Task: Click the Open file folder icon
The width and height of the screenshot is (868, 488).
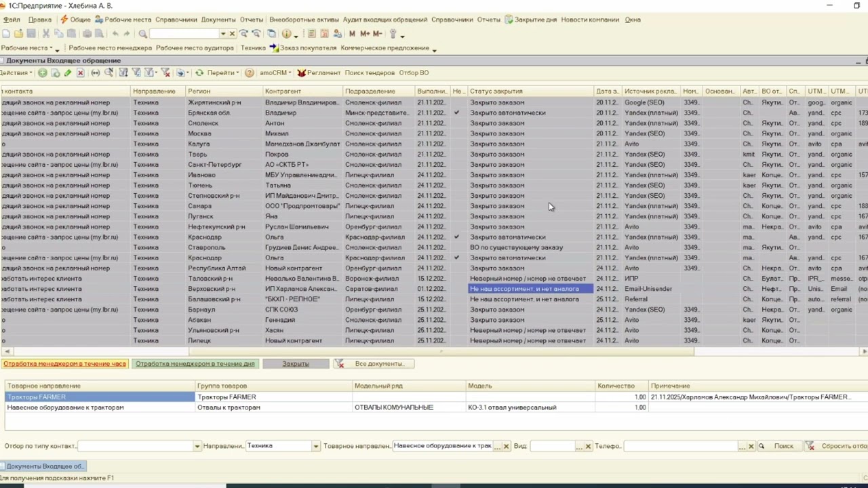Action: click(18, 34)
